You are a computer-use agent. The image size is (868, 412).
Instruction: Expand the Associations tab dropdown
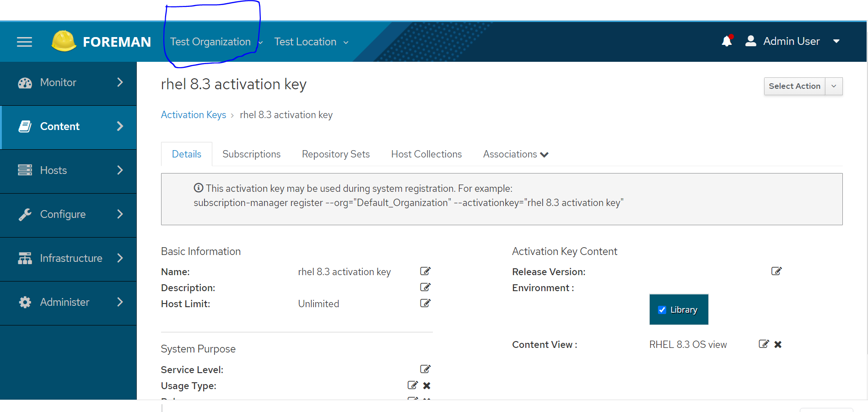coord(516,154)
